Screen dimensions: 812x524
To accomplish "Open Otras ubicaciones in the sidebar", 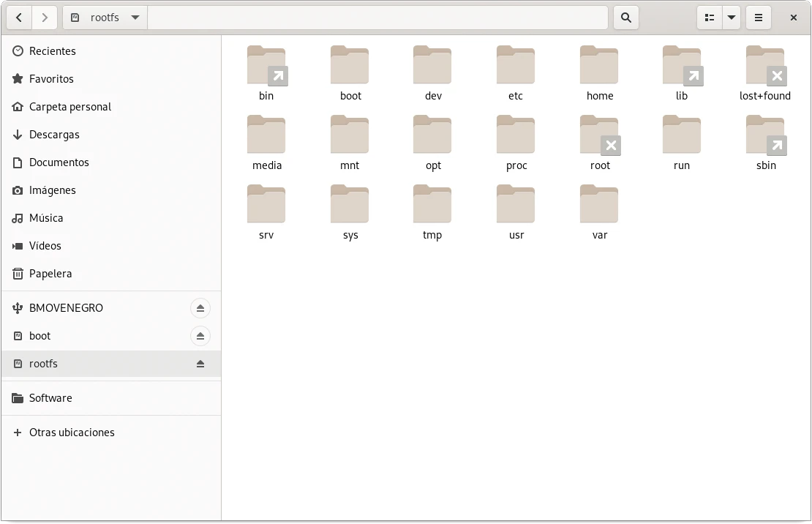I will click(72, 433).
